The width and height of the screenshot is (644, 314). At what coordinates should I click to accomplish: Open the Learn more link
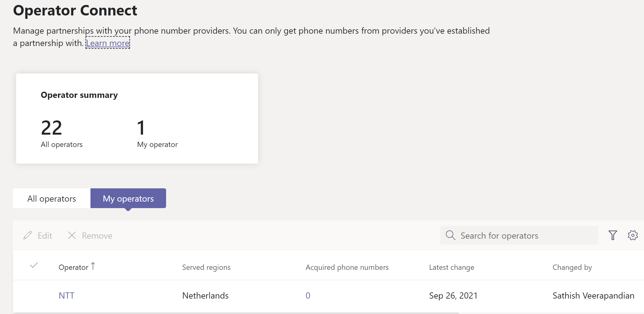(108, 43)
